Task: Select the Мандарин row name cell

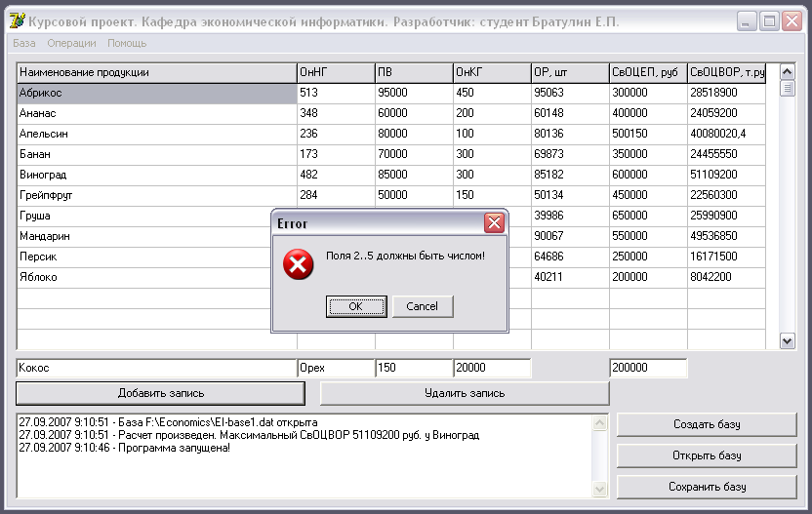Action: tap(144, 237)
